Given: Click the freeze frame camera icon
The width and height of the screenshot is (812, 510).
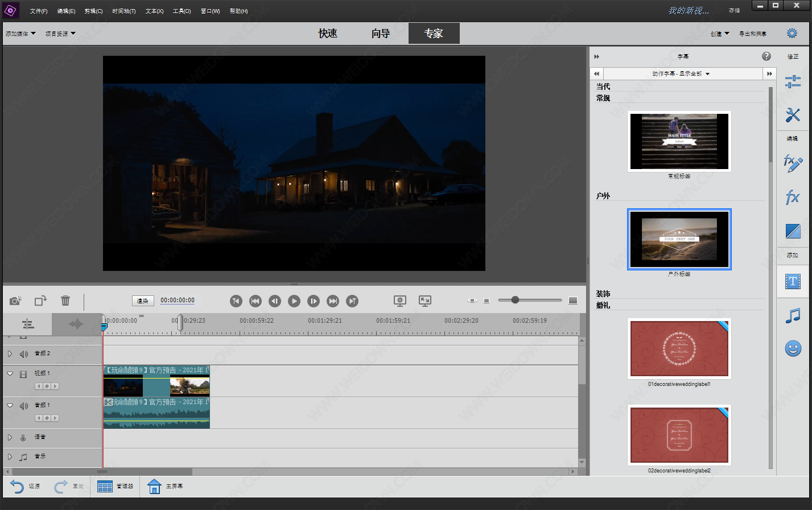Looking at the screenshot, I should (x=15, y=301).
